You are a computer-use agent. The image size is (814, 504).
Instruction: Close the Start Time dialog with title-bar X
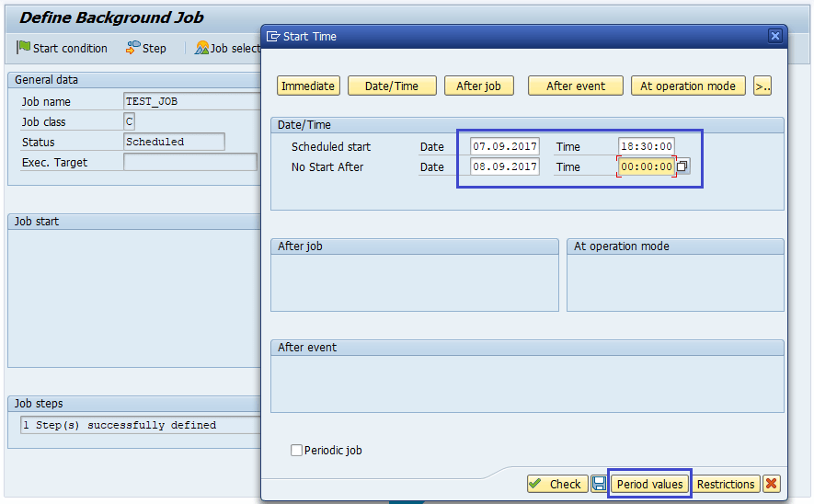(x=775, y=36)
